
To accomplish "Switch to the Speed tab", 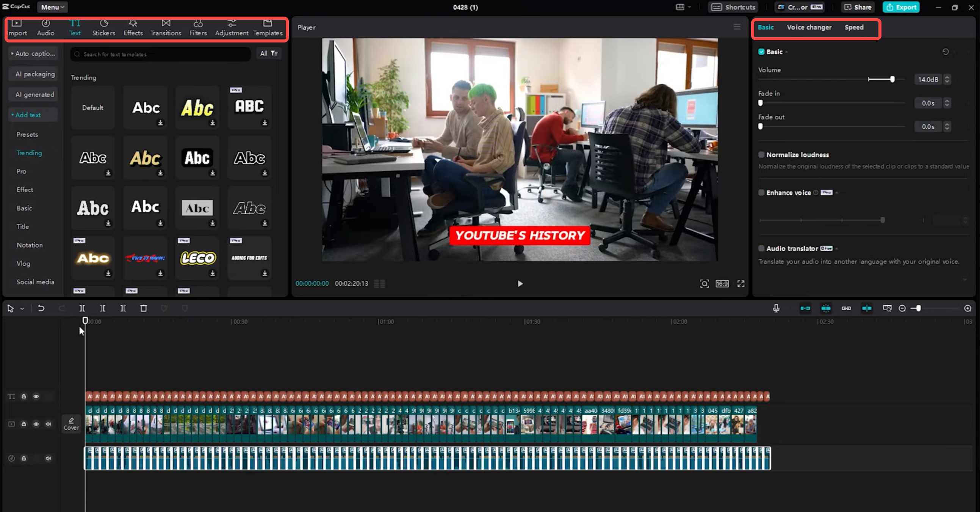I will pyautogui.click(x=854, y=27).
